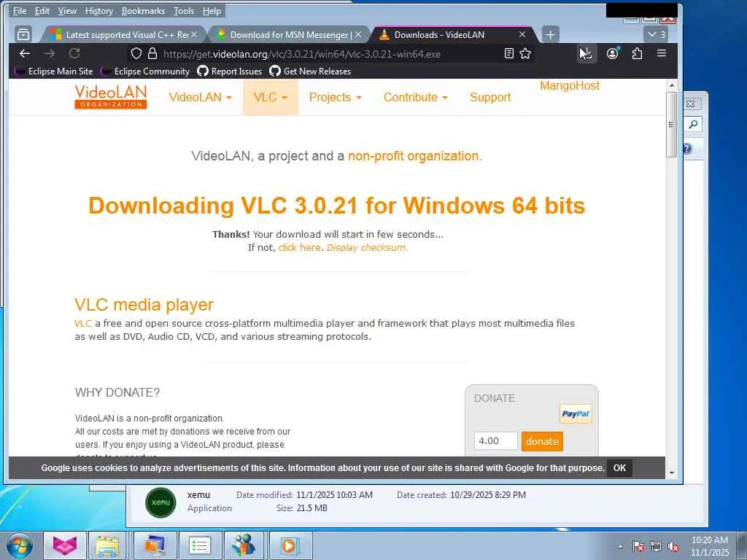Screen dimensions: 747x560
Task: Open Report Issues bookmark
Action: coord(230,71)
